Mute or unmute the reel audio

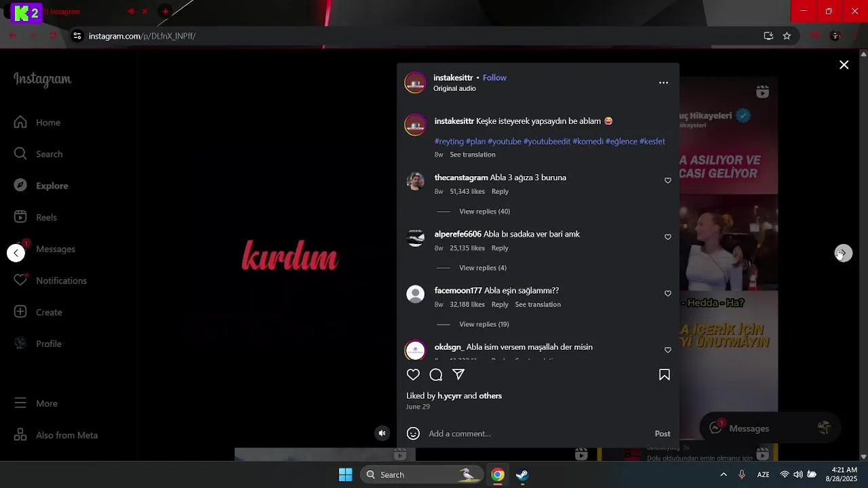tap(382, 433)
